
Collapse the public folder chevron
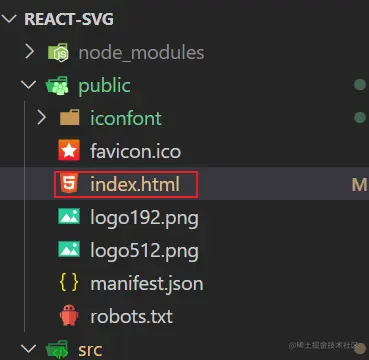(x=28, y=85)
